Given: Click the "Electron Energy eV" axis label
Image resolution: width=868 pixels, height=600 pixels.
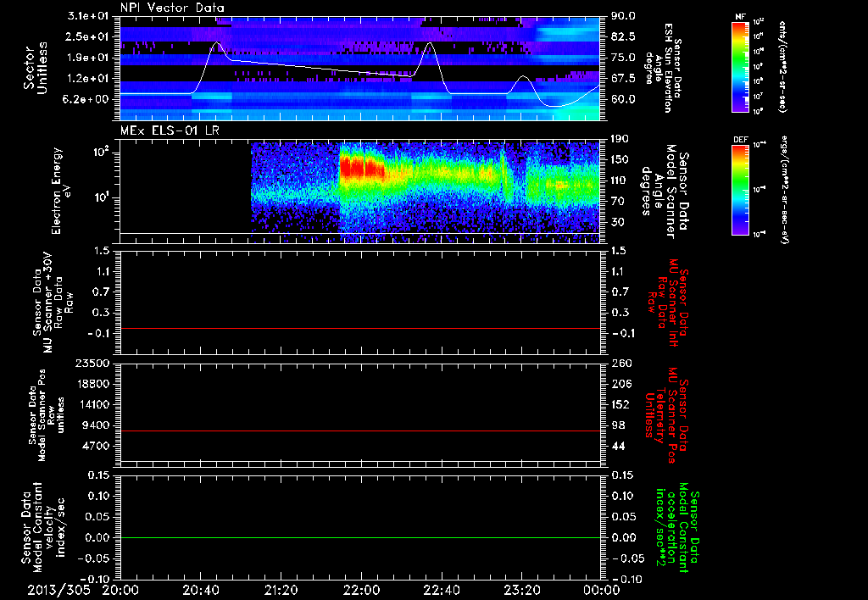Looking at the screenshot, I should coord(63,191).
